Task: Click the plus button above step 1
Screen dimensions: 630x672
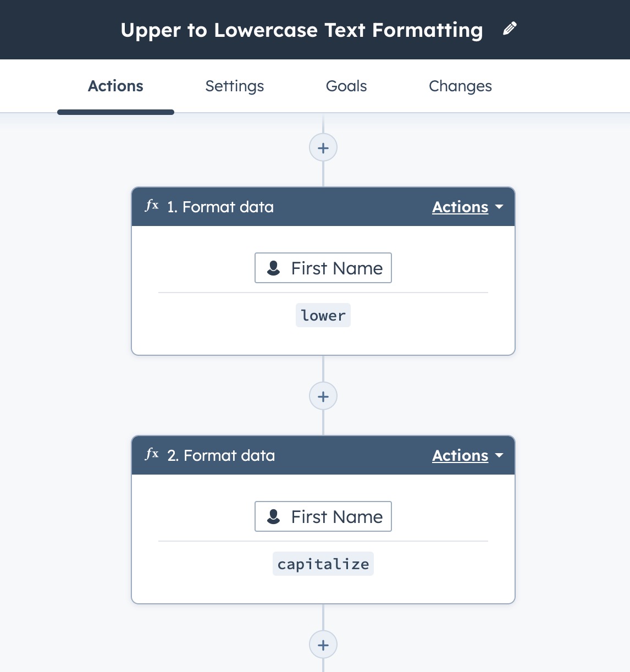Action: coord(323,148)
